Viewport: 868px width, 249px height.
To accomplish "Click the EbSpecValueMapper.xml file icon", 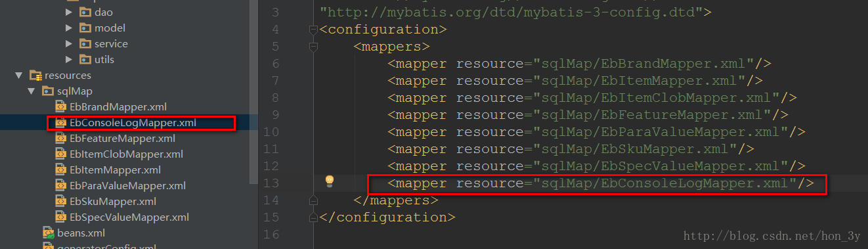I will pyautogui.click(x=60, y=217).
